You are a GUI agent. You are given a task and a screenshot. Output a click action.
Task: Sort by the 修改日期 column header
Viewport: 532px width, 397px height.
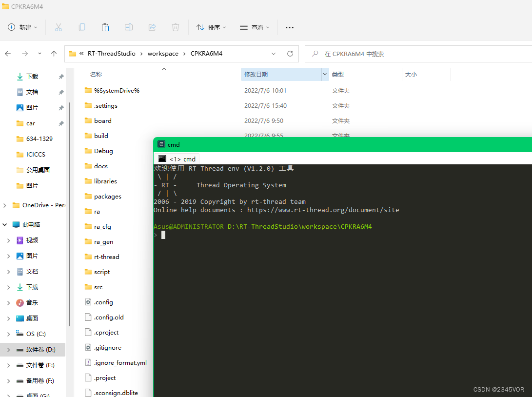coord(280,75)
